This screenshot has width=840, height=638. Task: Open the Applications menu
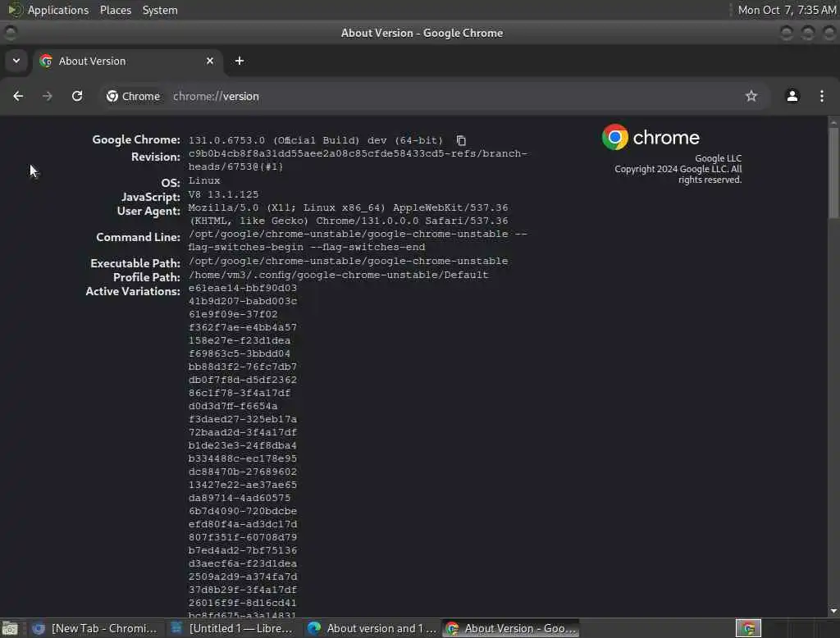58,10
